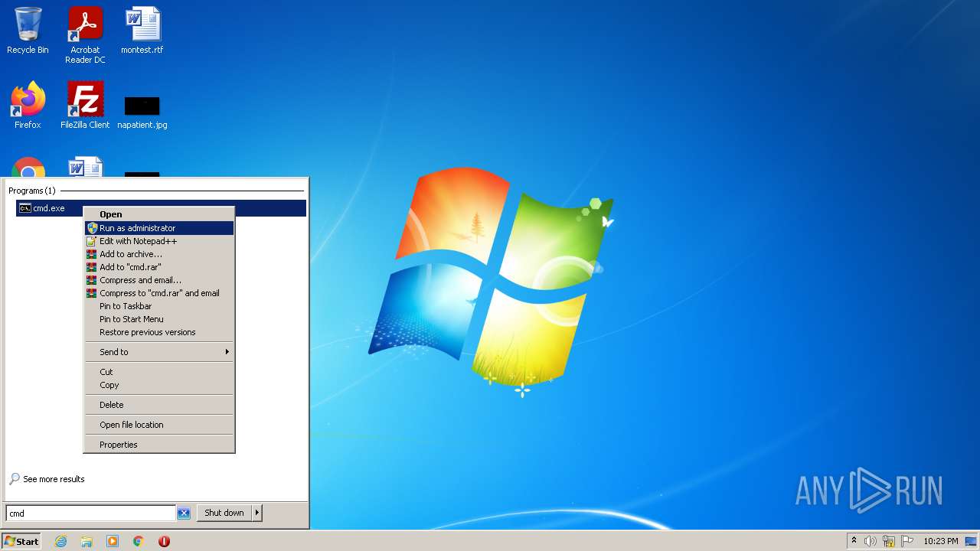Click the red stop-sign taskbar icon
The height and width of the screenshot is (551, 980).
point(164,541)
